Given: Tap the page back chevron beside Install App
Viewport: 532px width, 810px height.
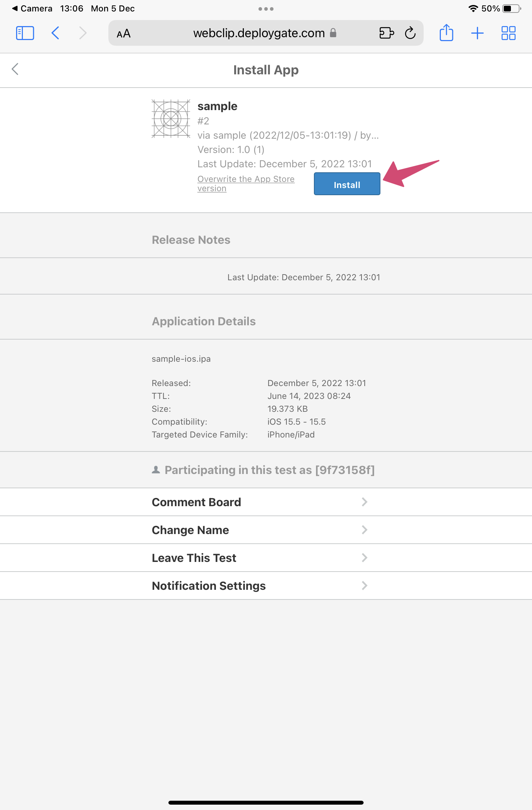Looking at the screenshot, I should (15, 69).
